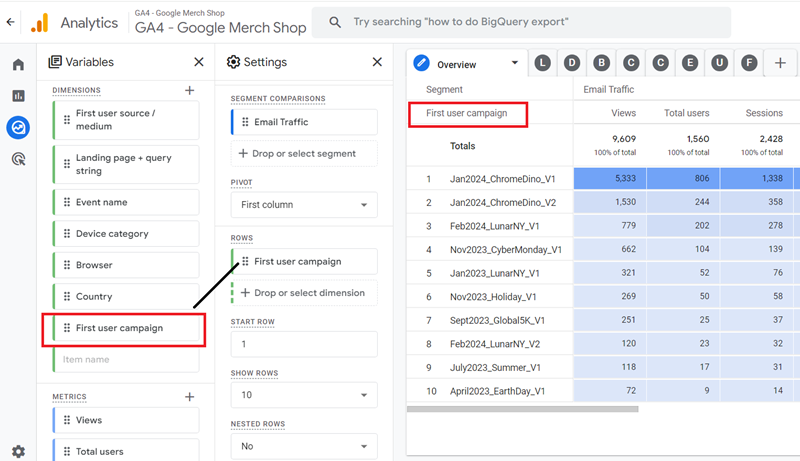Close the Settings panel

click(x=377, y=62)
